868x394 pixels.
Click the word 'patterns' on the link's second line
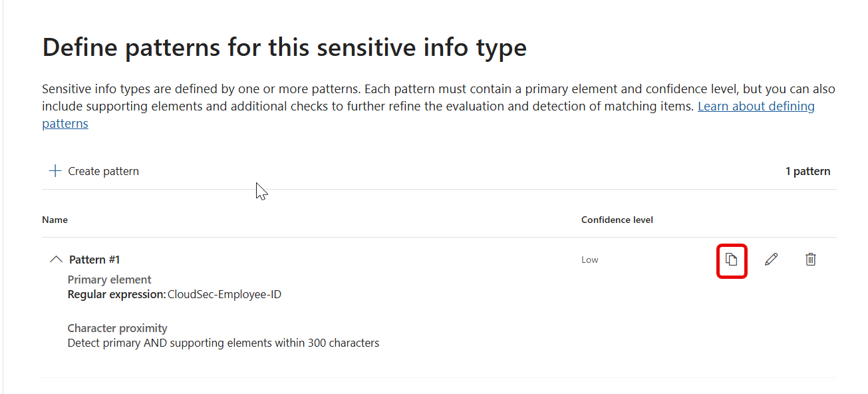[65, 124]
